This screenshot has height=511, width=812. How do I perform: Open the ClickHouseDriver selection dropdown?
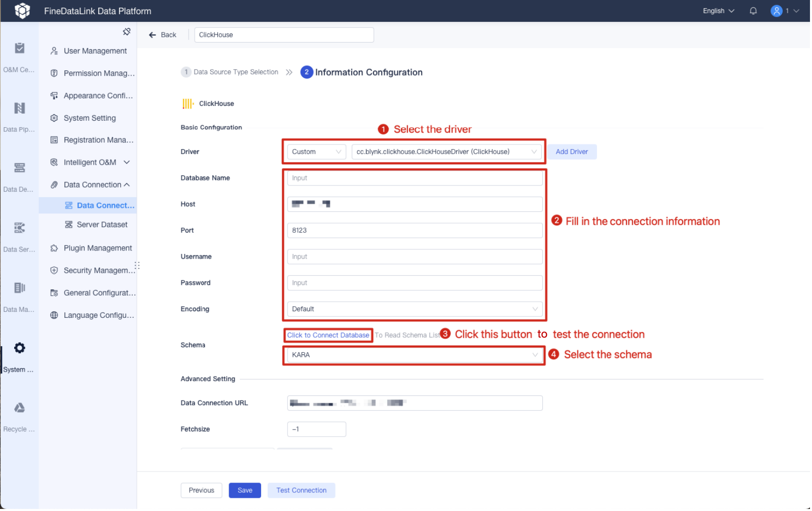[448, 152]
